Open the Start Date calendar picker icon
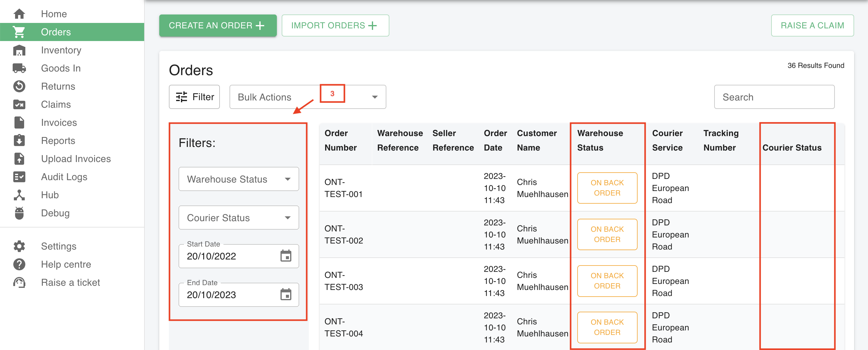Screen dimensions: 868x350 click(x=286, y=256)
